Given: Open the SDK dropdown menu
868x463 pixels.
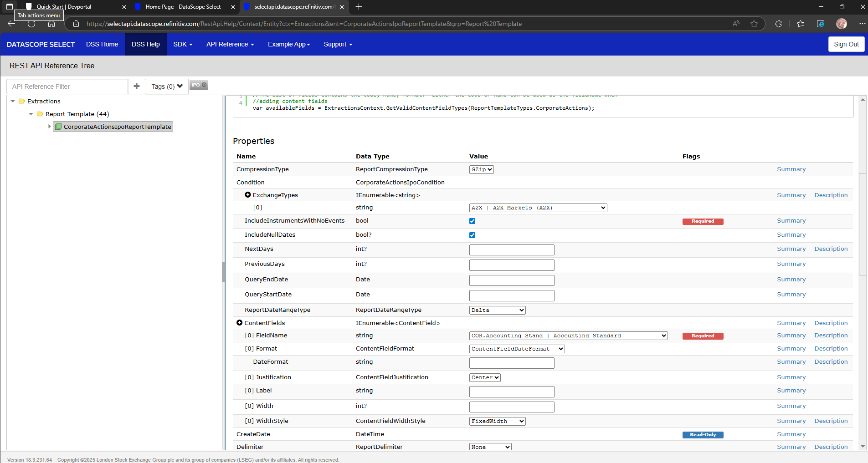Looking at the screenshot, I should click(183, 44).
